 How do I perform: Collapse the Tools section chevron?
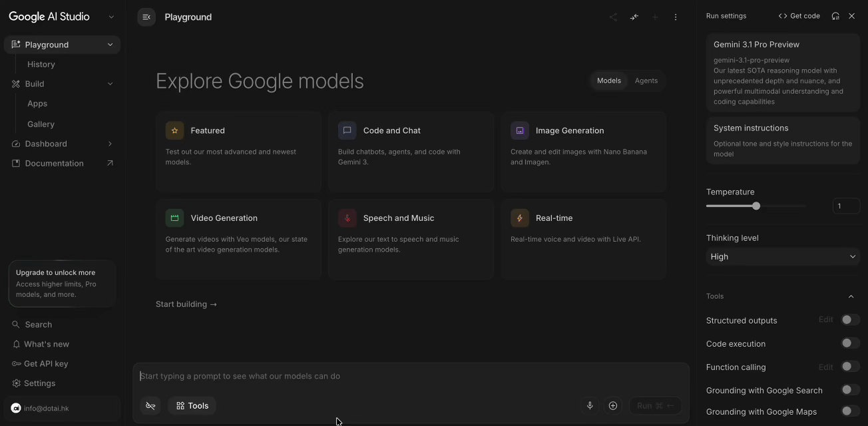click(x=851, y=296)
